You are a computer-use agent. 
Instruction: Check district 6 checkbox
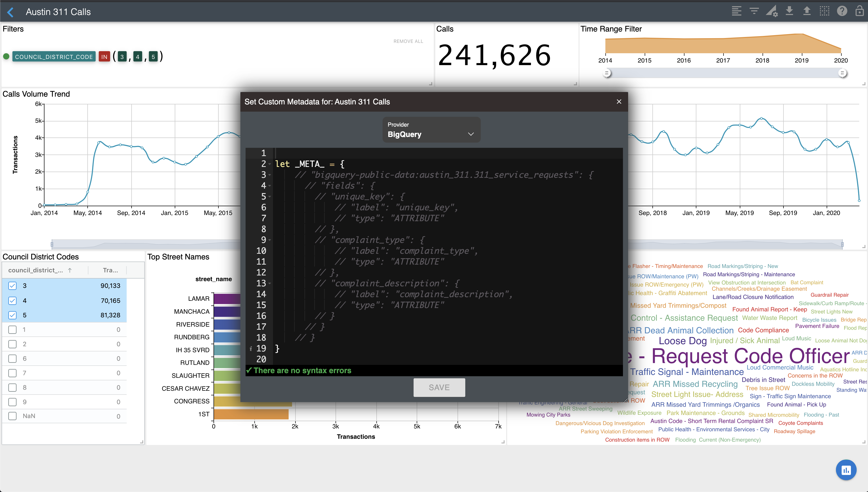click(12, 359)
